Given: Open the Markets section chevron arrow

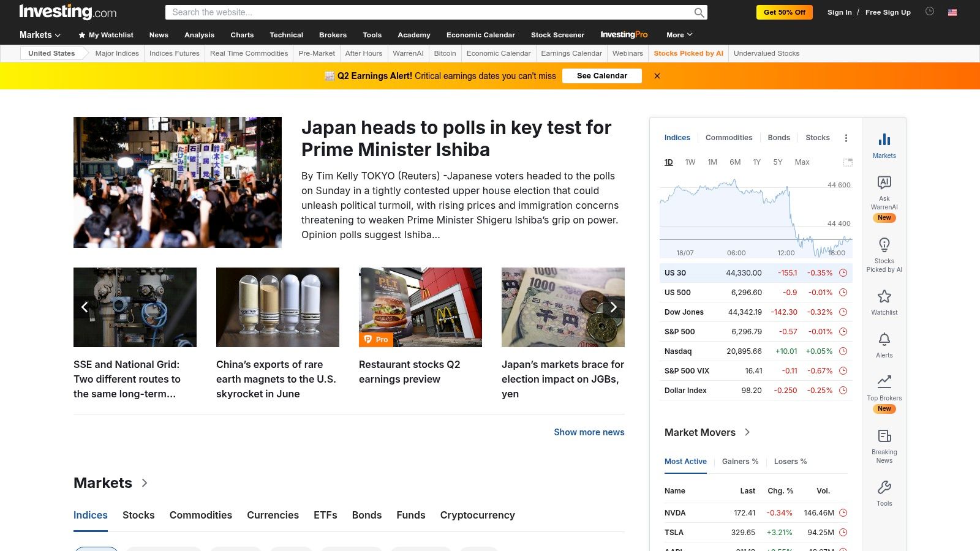Looking at the screenshot, I should [145, 483].
